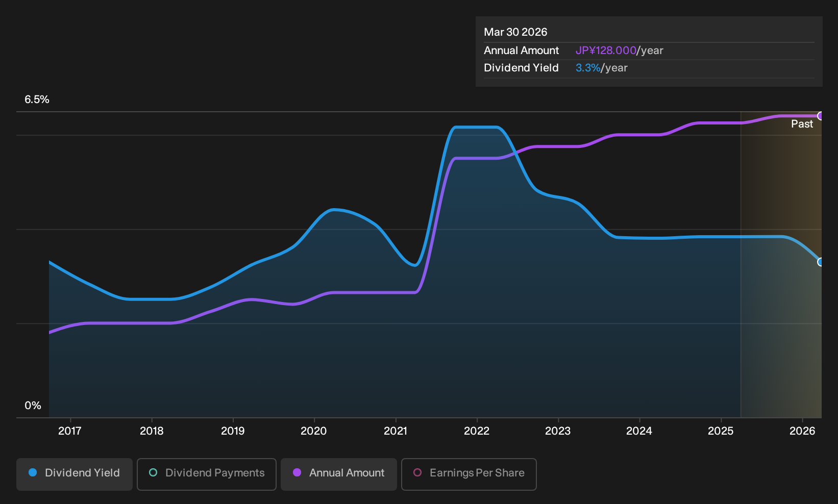838x504 pixels.
Task: Click the pink Earnings Per Share circle
Action: [x=417, y=473]
